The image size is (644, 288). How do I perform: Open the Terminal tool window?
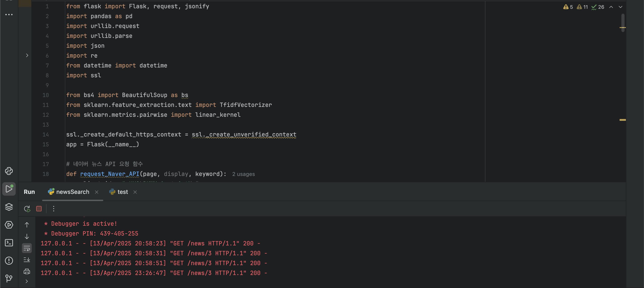pos(9,243)
